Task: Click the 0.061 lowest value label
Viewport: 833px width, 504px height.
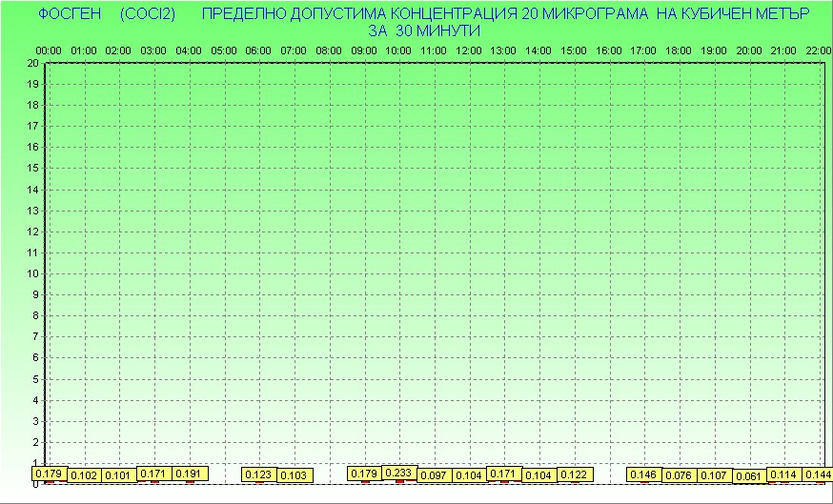Action: tap(749, 476)
